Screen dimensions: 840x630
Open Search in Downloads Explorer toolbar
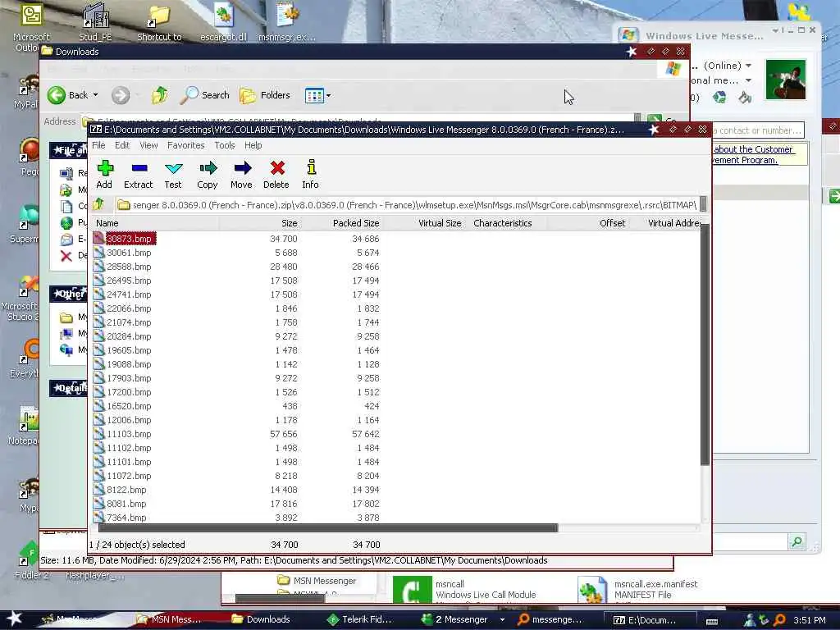205,95
